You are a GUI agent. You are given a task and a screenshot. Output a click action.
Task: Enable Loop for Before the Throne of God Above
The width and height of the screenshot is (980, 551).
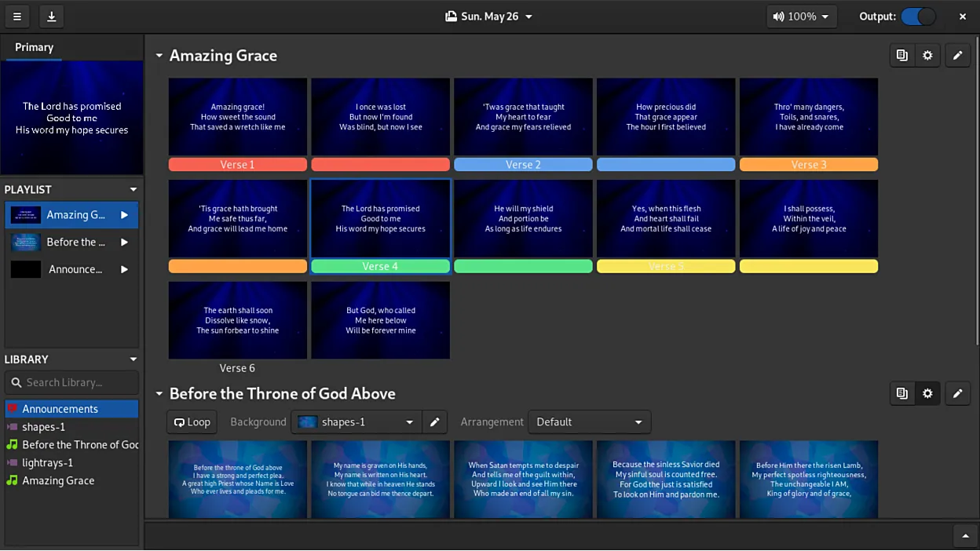(x=191, y=421)
